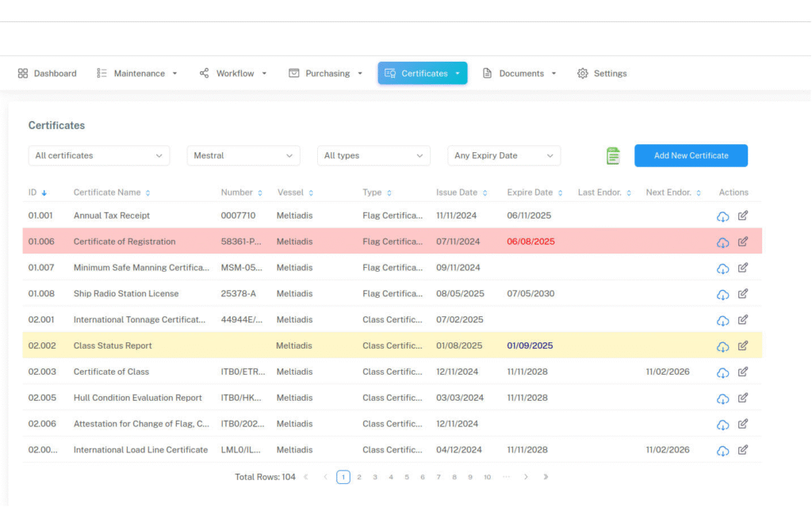
Task: Open the Any Expiry Date dropdown
Action: click(504, 156)
